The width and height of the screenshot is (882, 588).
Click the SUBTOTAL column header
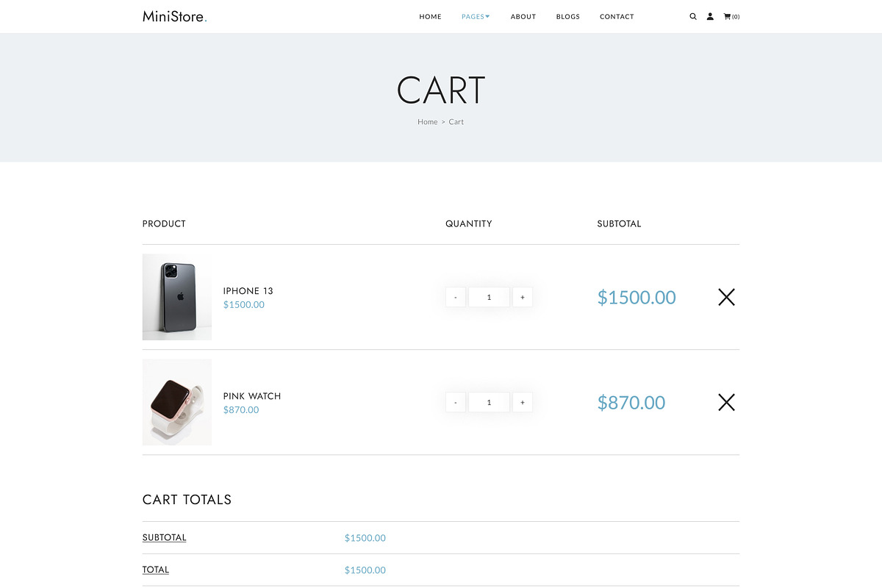pyautogui.click(x=620, y=223)
